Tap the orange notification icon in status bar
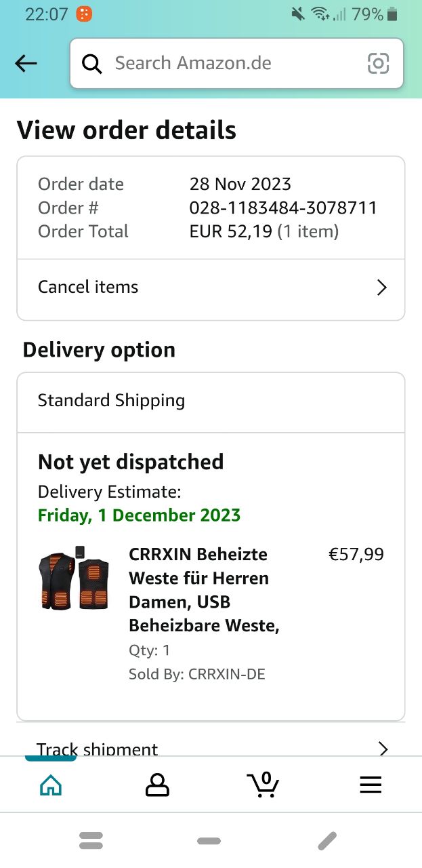This screenshot has width=422, height=868. 84,14
